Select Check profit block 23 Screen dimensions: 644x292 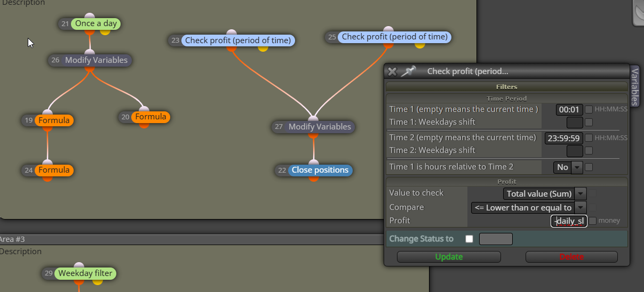coord(237,40)
